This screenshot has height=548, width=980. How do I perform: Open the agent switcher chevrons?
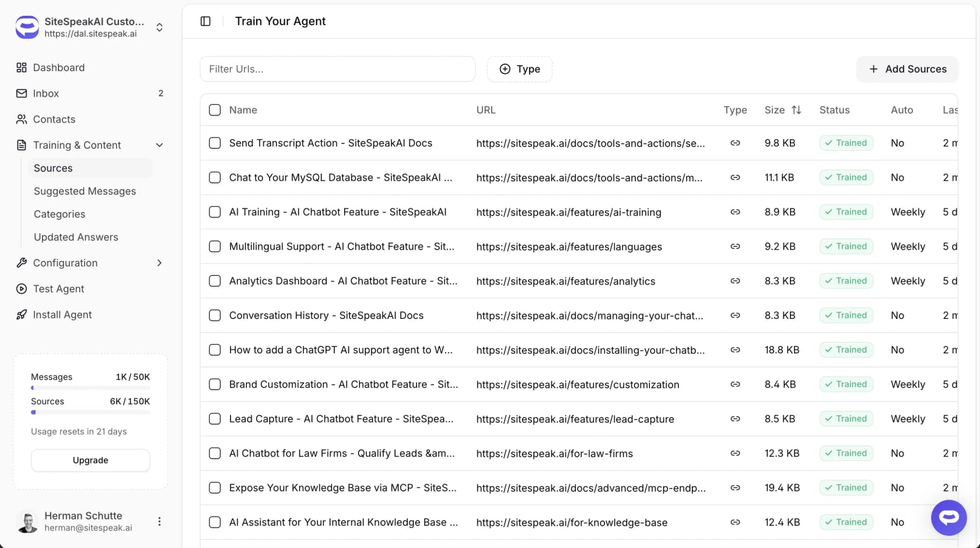coord(159,27)
